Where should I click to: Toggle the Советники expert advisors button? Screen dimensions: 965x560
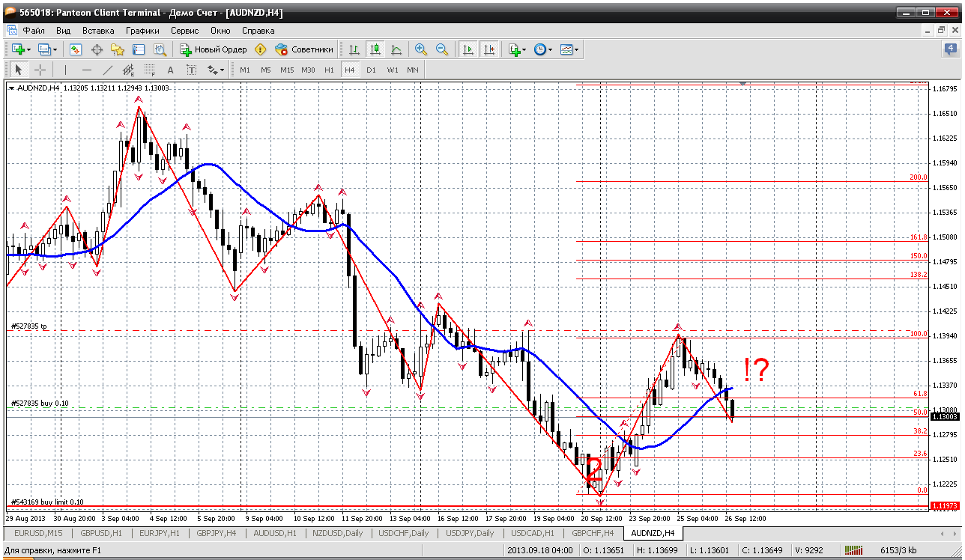pos(303,49)
